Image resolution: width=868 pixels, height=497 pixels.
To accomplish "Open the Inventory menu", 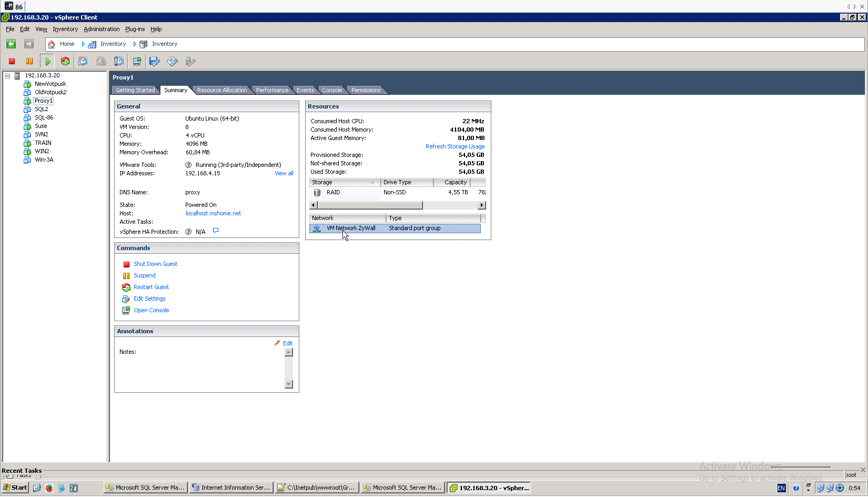I will [65, 29].
